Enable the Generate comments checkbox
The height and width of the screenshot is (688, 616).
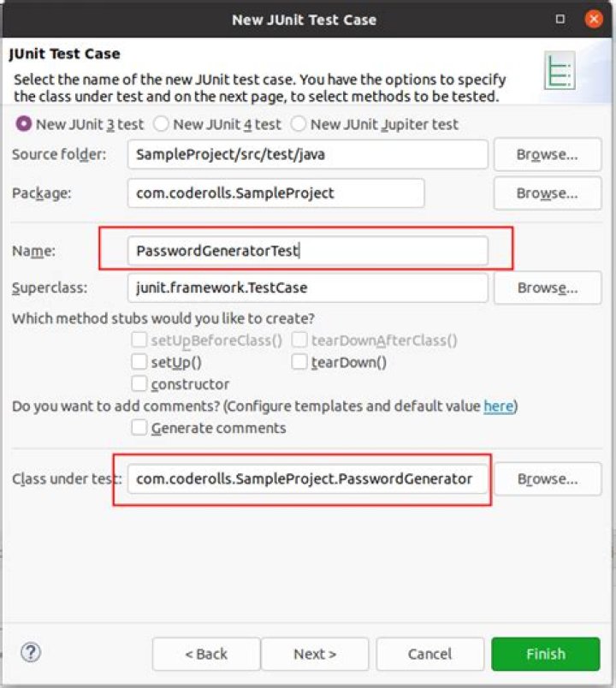coord(139,428)
